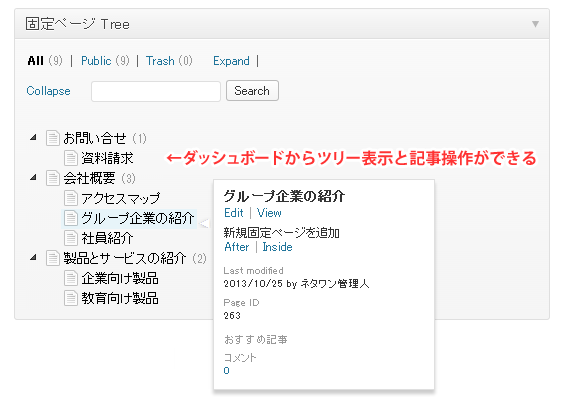Click the 新規固定ページを追加 label

tap(282, 233)
